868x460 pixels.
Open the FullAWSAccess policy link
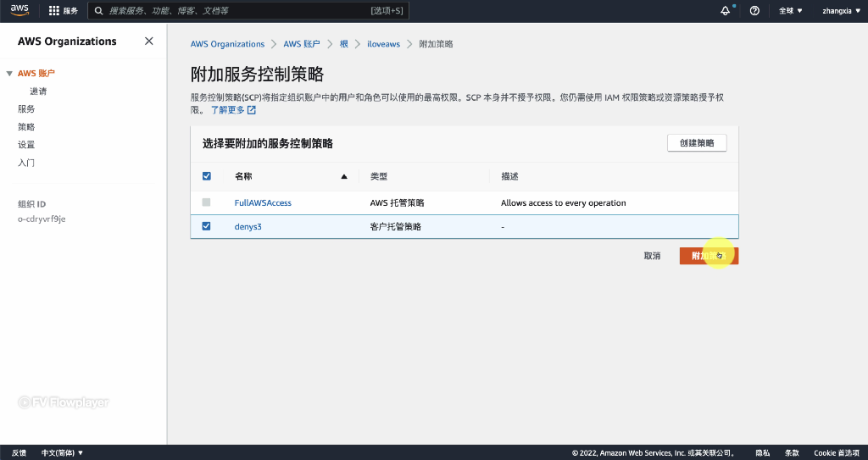[263, 202]
